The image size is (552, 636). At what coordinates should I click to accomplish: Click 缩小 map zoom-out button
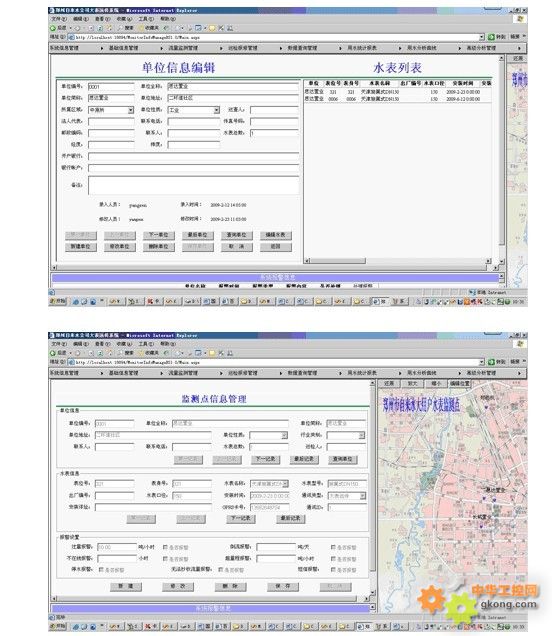point(436,383)
